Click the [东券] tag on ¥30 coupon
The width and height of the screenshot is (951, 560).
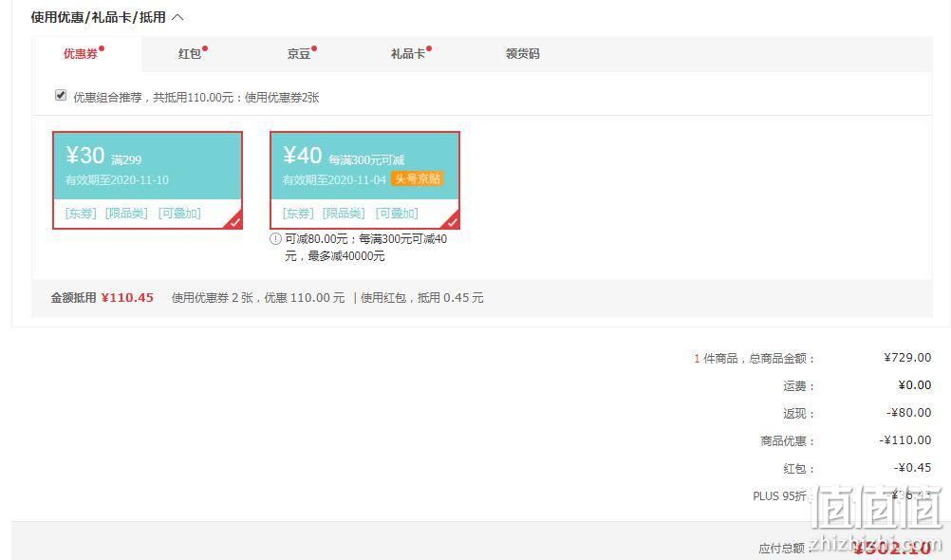pyautogui.click(x=81, y=213)
